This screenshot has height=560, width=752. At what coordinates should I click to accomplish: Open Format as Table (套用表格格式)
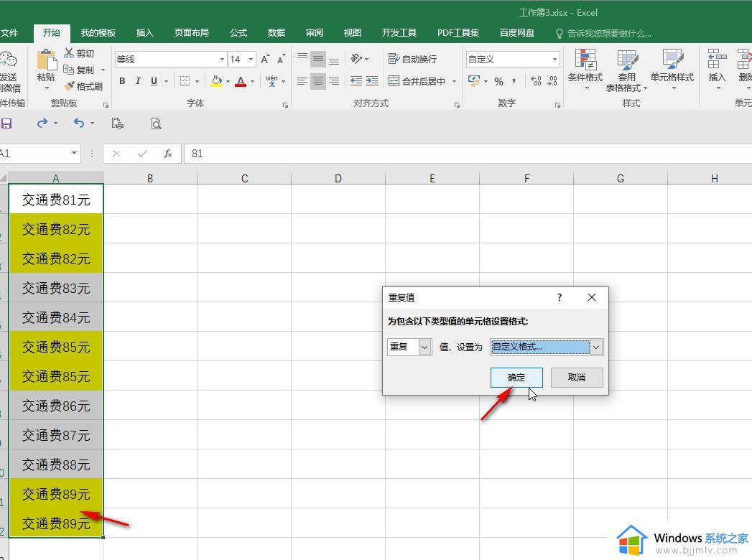[x=626, y=70]
